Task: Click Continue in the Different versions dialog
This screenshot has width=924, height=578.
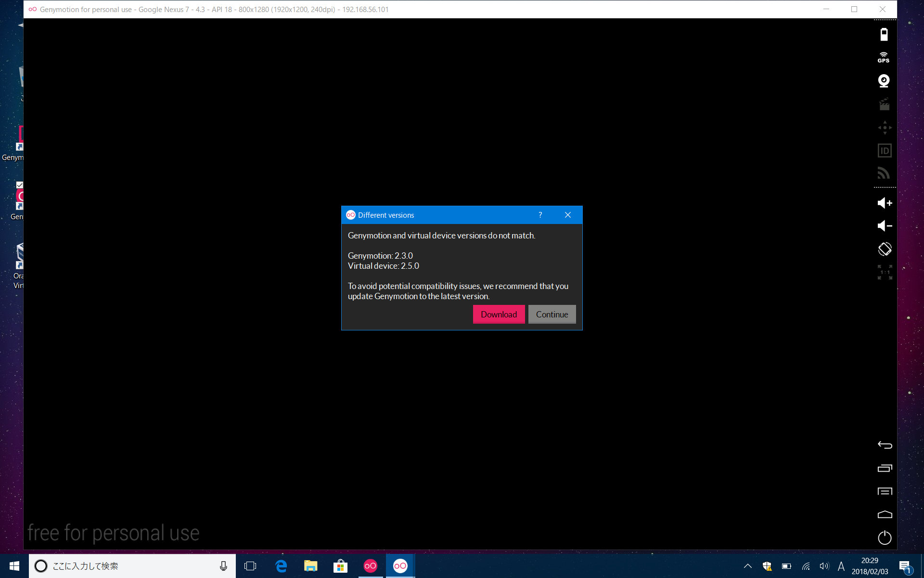Action: (x=552, y=314)
